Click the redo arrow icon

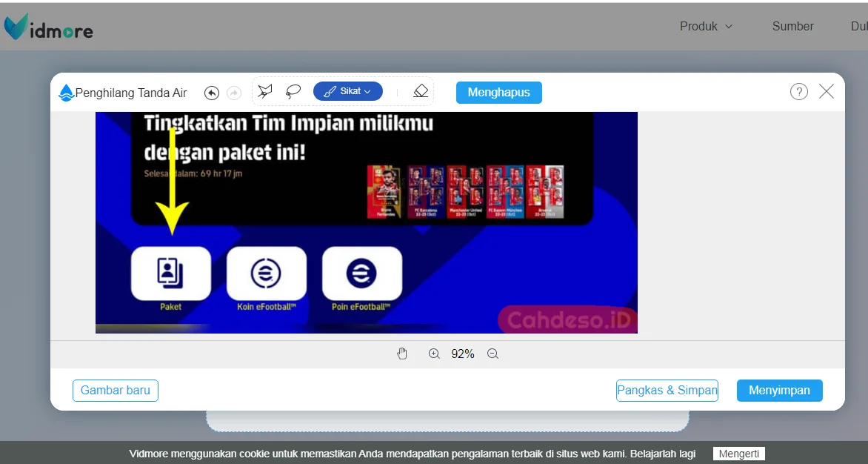(234, 93)
